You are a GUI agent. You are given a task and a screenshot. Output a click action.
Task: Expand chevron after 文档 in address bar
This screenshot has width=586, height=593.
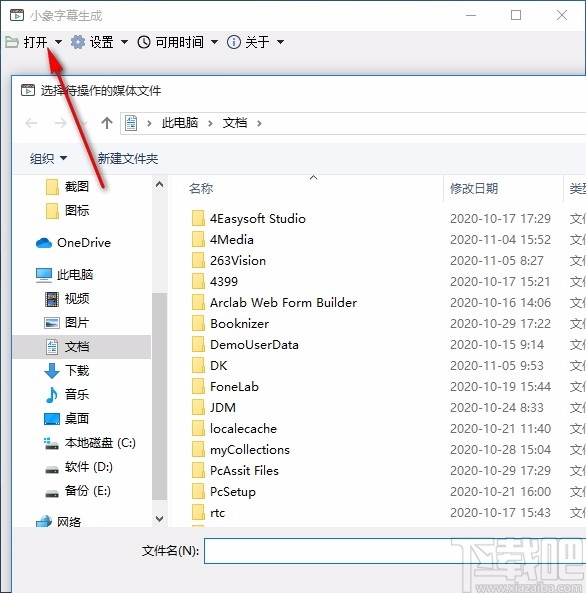pyautogui.click(x=259, y=123)
